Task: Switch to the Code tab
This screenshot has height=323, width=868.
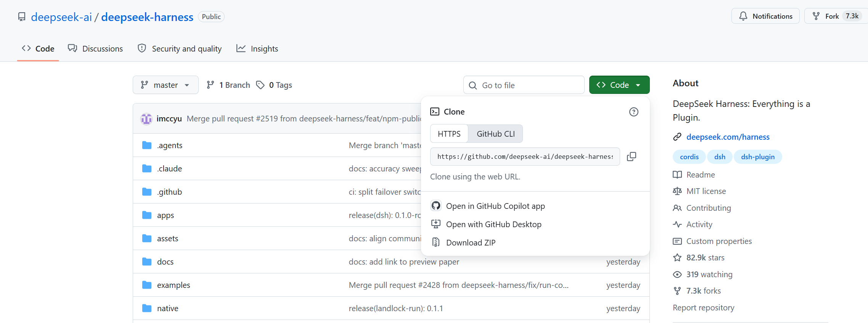Action: point(38,48)
